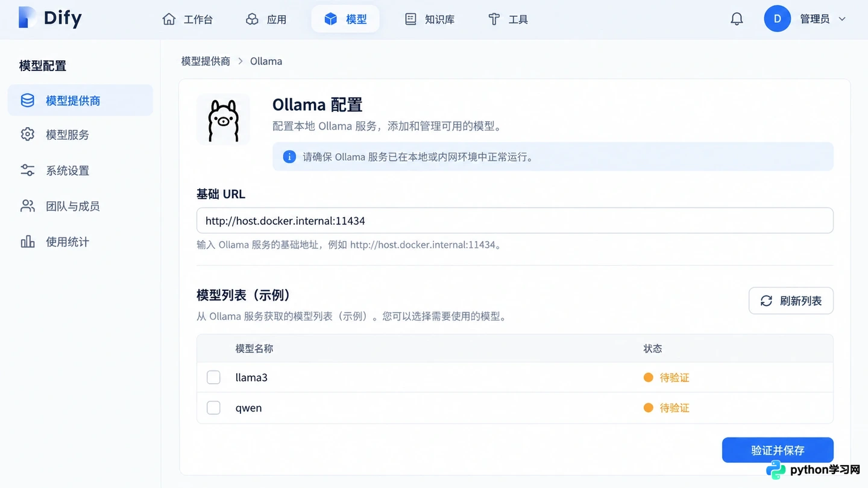
Task: Open the 知识库 tab
Action: click(x=429, y=19)
